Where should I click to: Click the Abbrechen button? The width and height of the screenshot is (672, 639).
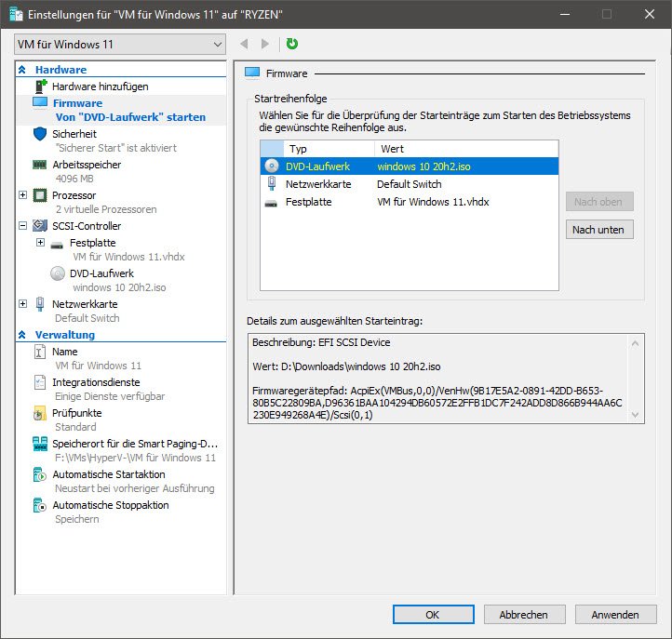tap(523, 615)
